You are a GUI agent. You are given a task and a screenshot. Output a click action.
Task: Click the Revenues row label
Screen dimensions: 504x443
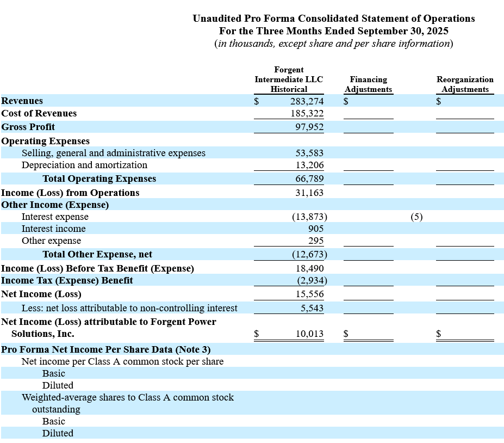[22, 101]
